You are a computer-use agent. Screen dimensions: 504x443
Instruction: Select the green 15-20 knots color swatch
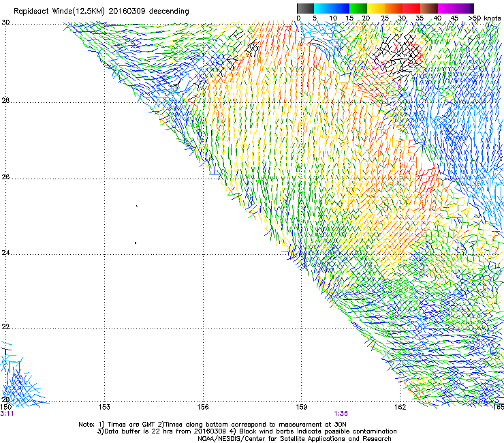coord(358,8)
